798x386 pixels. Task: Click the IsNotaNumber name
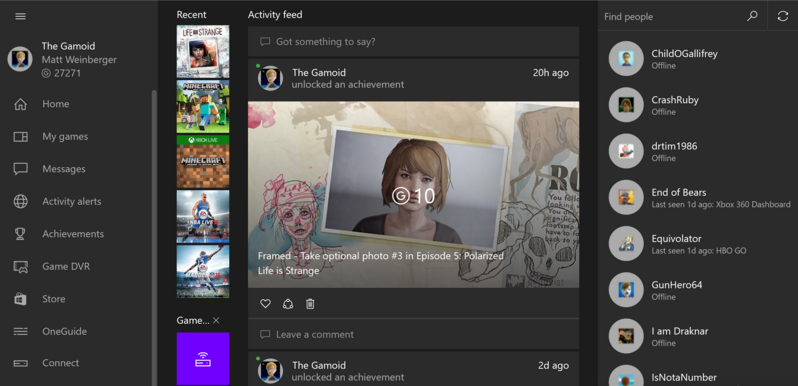pos(684,377)
